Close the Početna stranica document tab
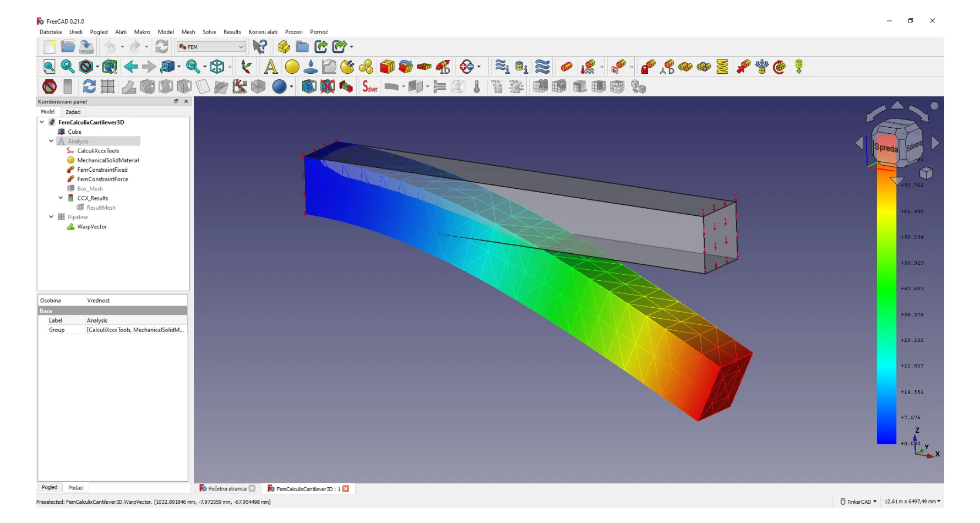Image resolution: width=980 pixels, height=523 pixels. 252,488
